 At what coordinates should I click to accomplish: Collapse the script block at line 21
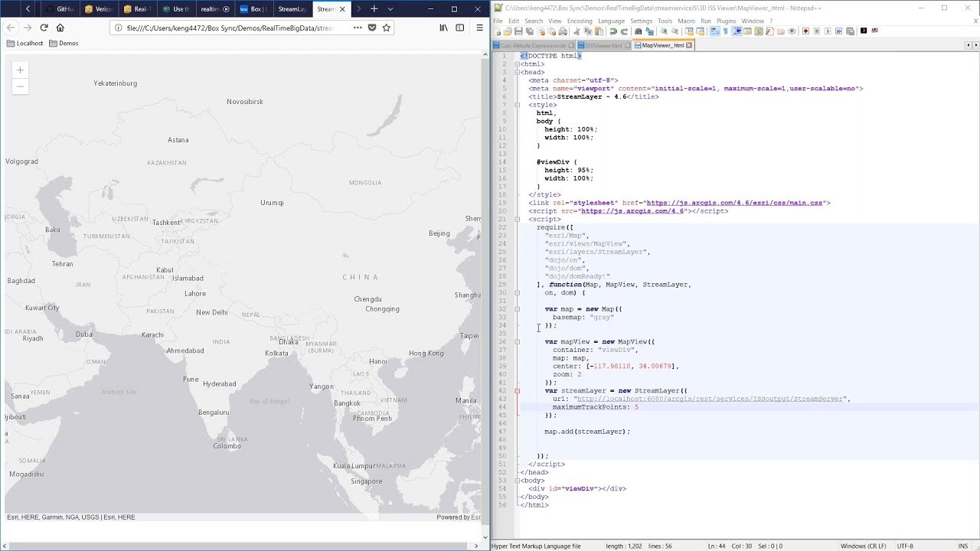click(518, 219)
